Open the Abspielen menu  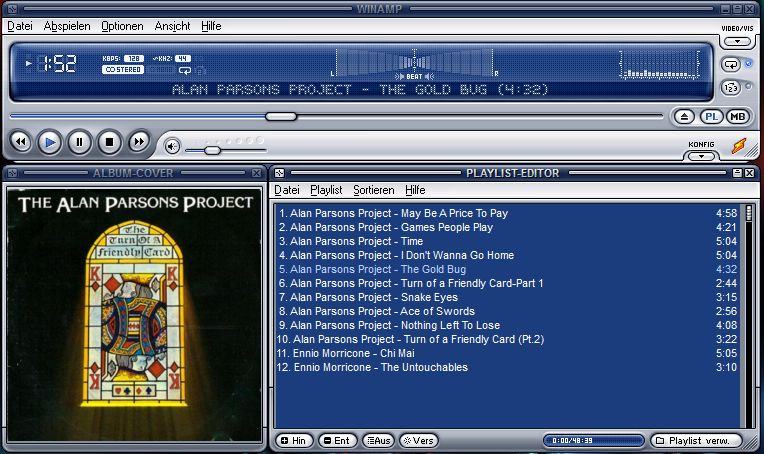click(x=67, y=26)
